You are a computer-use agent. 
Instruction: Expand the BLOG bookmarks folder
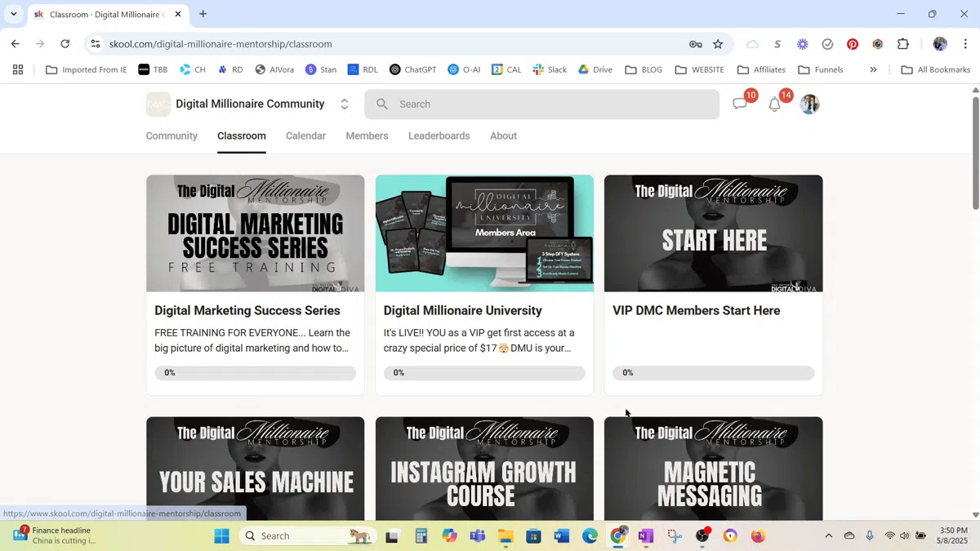pyautogui.click(x=644, y=69)
